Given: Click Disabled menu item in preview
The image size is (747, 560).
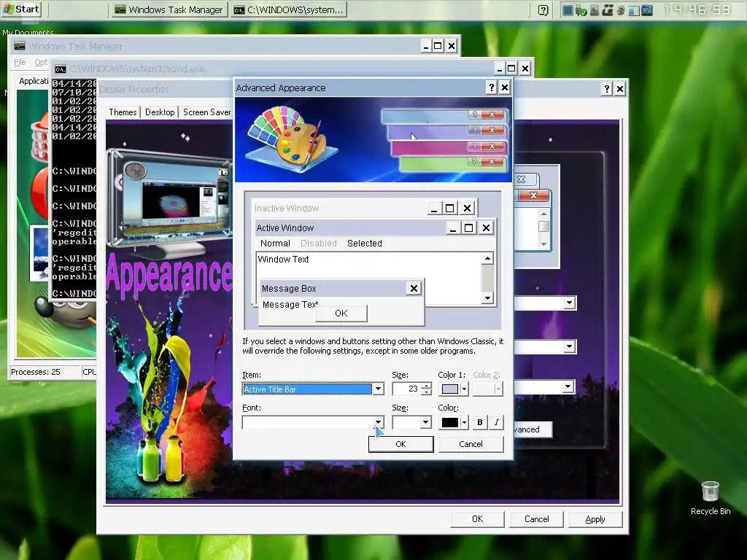Looking at the screenshot, I should (318, 244).
